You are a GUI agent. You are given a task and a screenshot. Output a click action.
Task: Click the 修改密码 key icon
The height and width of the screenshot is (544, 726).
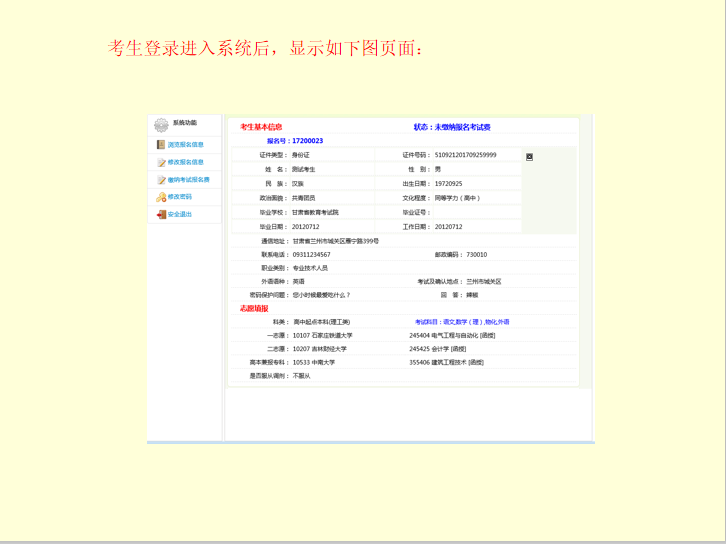[161, 197]
